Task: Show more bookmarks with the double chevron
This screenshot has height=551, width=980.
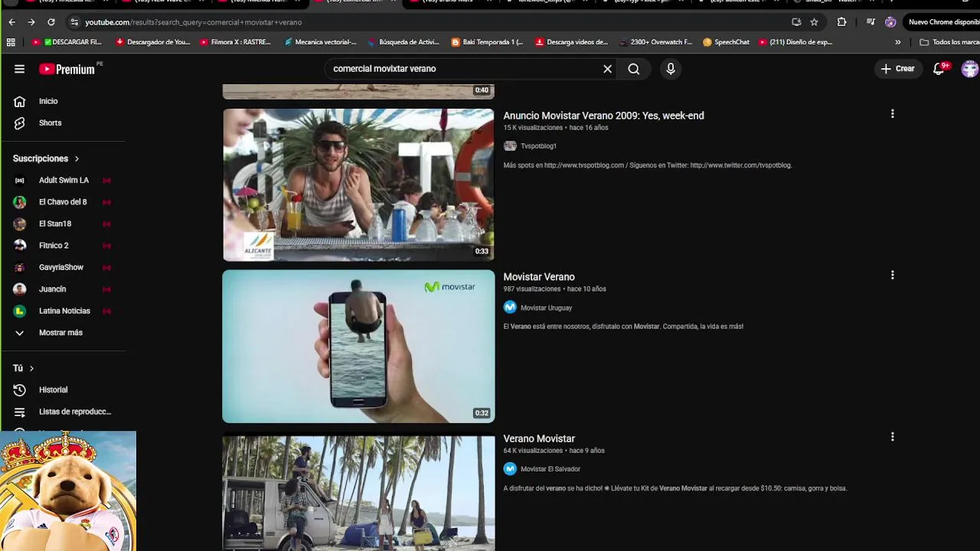Action: tap(897, 42)
